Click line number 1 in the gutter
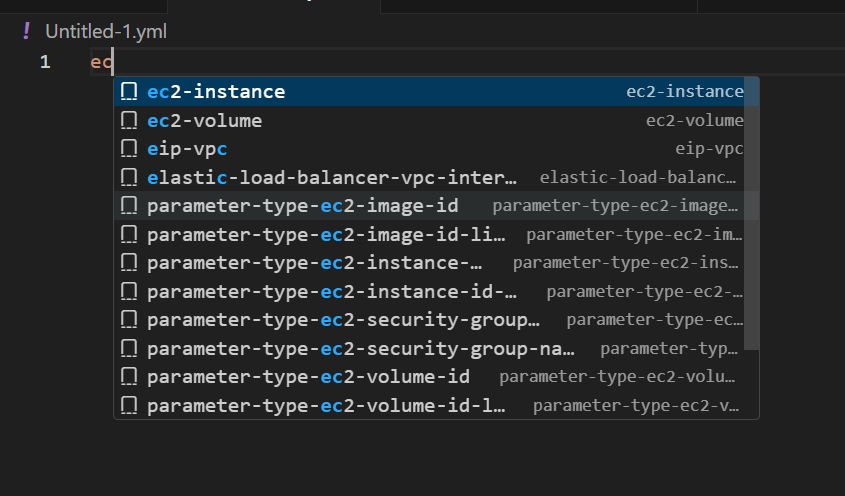The width and height of the screenshot is (845, 496). (x=45, y=62)
